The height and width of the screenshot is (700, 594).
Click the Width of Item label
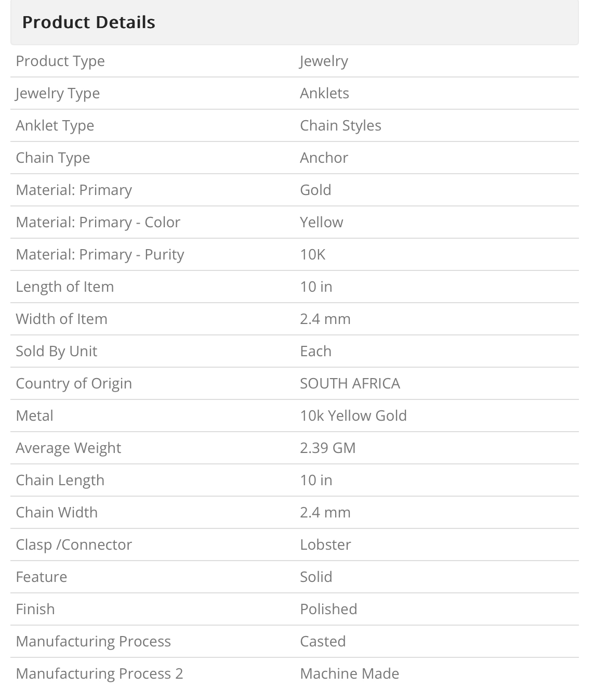tap(61, 319)
